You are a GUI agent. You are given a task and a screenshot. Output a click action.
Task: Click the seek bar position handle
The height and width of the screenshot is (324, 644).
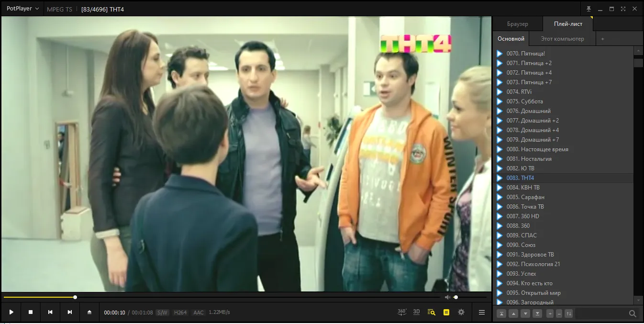[75, 297]
